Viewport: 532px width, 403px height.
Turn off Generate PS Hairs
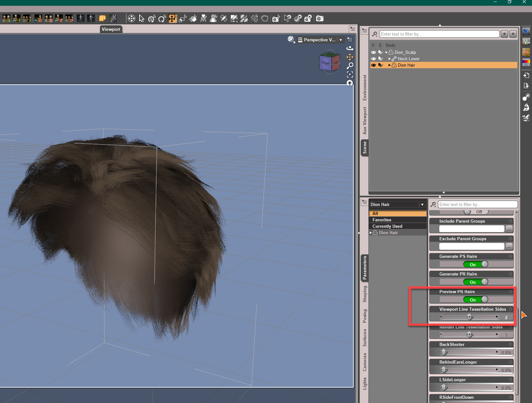[x=476, y=264]
